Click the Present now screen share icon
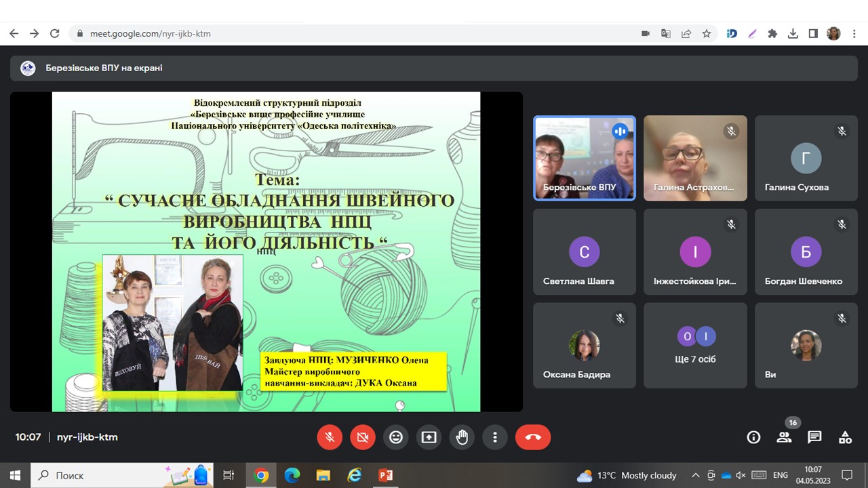This screenshot has width=868, height=488. pyautogui.click(x=429, y=437)
